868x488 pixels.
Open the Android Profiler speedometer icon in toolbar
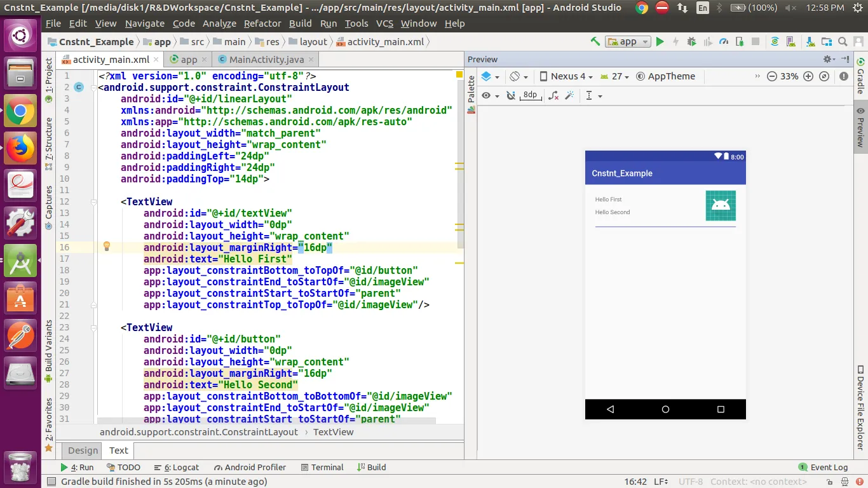click(x=724, y=42)
